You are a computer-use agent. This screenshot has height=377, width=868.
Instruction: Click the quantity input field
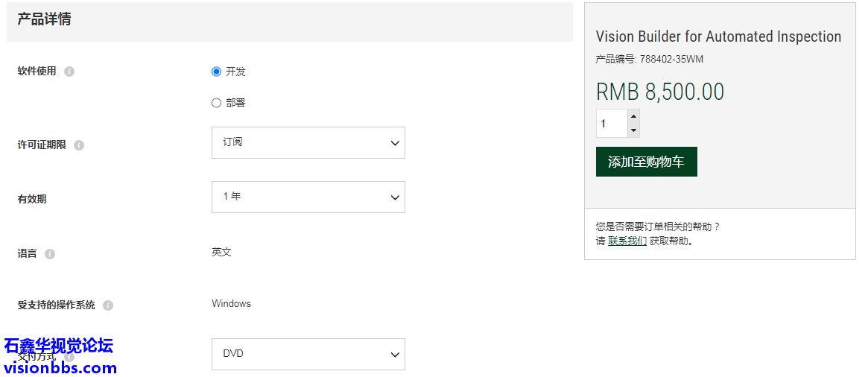tap(612, 124)
